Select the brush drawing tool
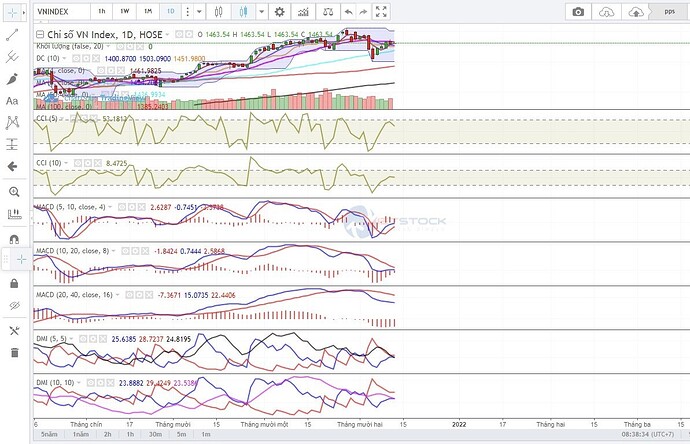 coord(12,79)
